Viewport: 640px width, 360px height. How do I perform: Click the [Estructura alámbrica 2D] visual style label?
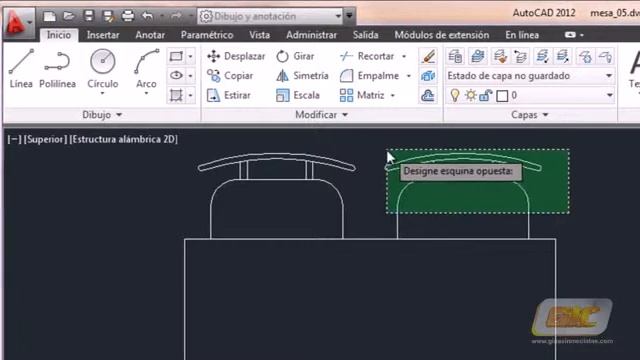(x=124, y=139)
